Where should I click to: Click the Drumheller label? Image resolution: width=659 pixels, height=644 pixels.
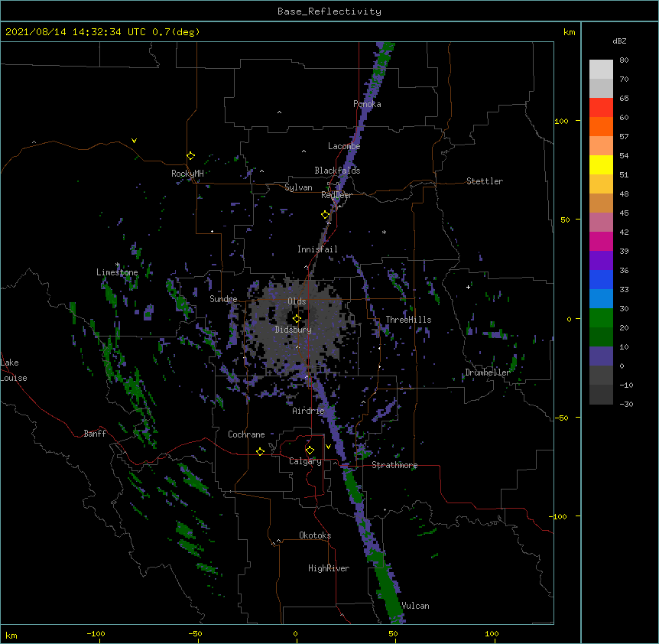tap(488, 372)
